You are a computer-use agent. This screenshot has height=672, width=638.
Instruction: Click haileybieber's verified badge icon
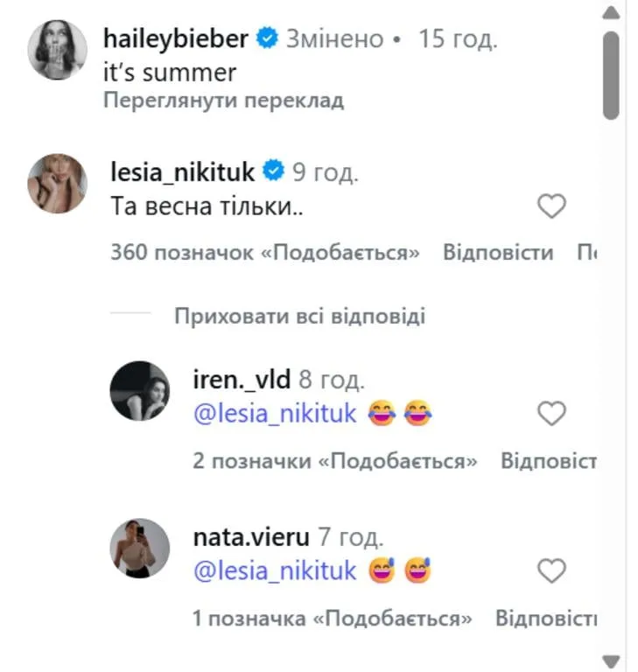click(269, 38)
